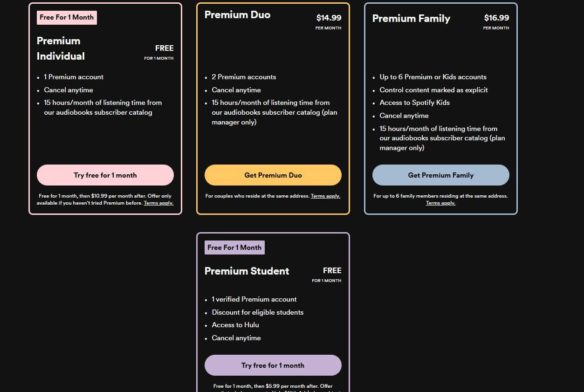Select the Premium Duo plan heading
This screenshot has height=392, width=584.
coord(237,14)
